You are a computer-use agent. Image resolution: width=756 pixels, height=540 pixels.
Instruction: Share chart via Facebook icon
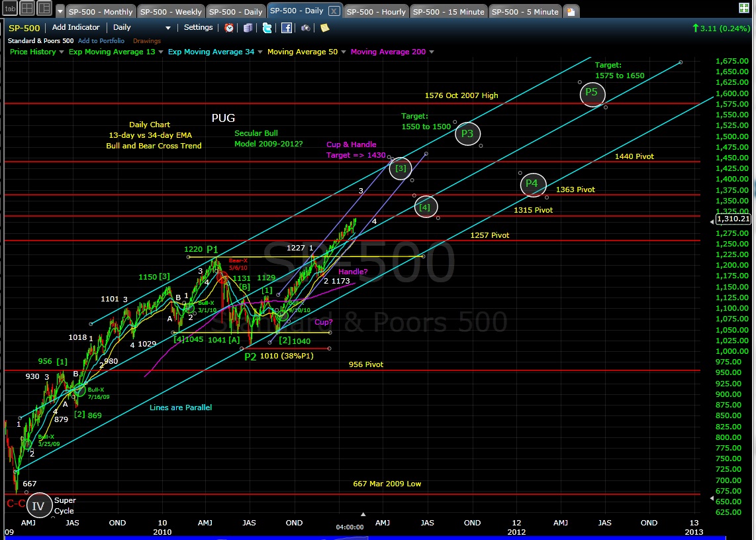click(287, 28)
